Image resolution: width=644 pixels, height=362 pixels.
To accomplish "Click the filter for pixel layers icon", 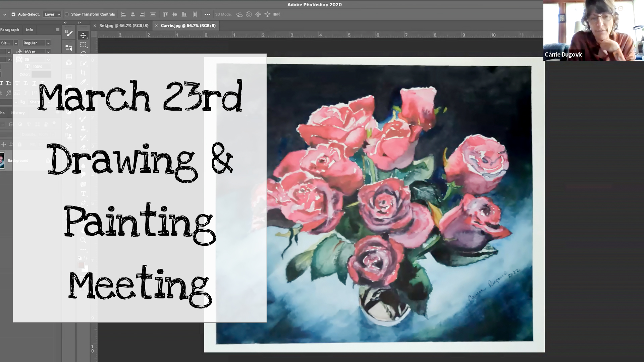I will click(11, 124).
